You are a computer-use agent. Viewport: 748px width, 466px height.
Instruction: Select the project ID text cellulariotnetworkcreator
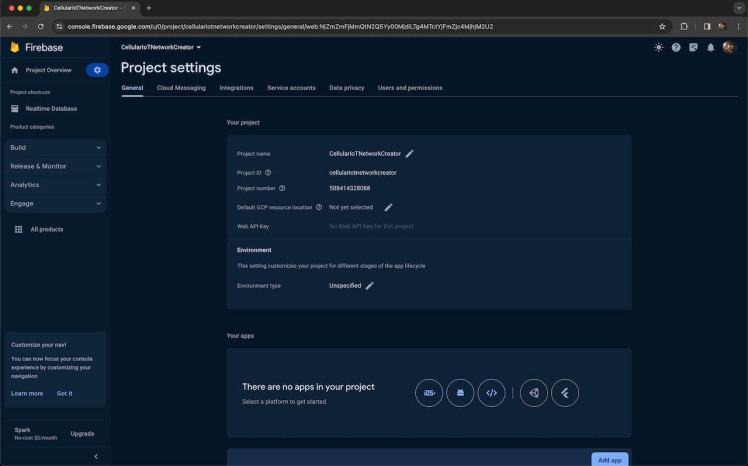pyautogui.click(x=363, y=173)
